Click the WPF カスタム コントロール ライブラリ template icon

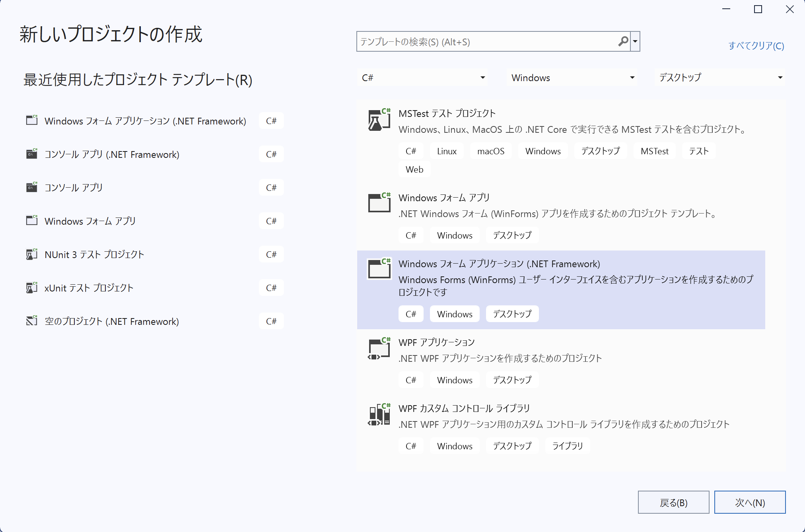coord(379,415)
